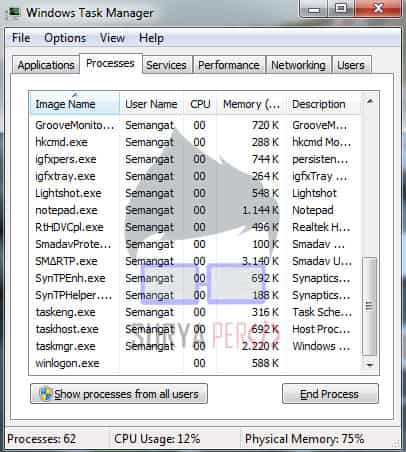Open the View menu

112,38
